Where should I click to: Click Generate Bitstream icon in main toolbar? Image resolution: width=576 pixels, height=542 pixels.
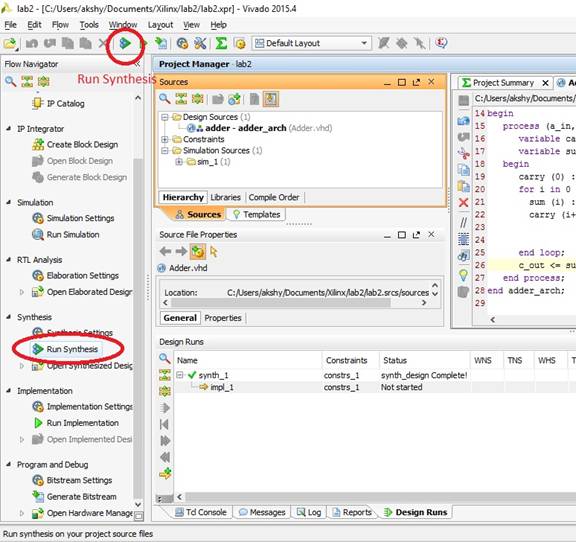(161, 43)
